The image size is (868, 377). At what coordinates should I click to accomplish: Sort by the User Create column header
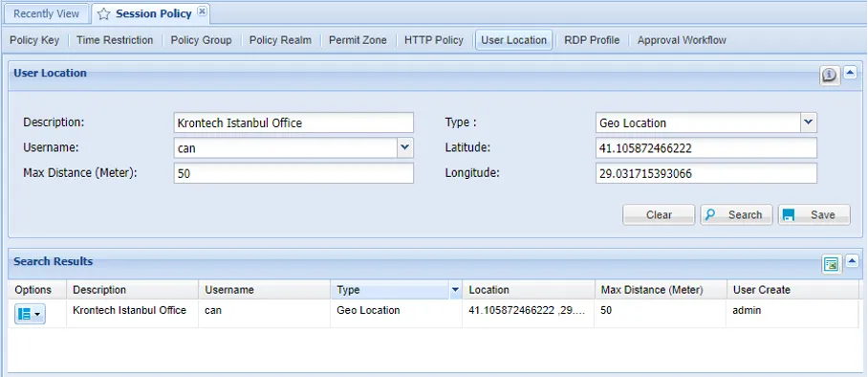point(792,290)
